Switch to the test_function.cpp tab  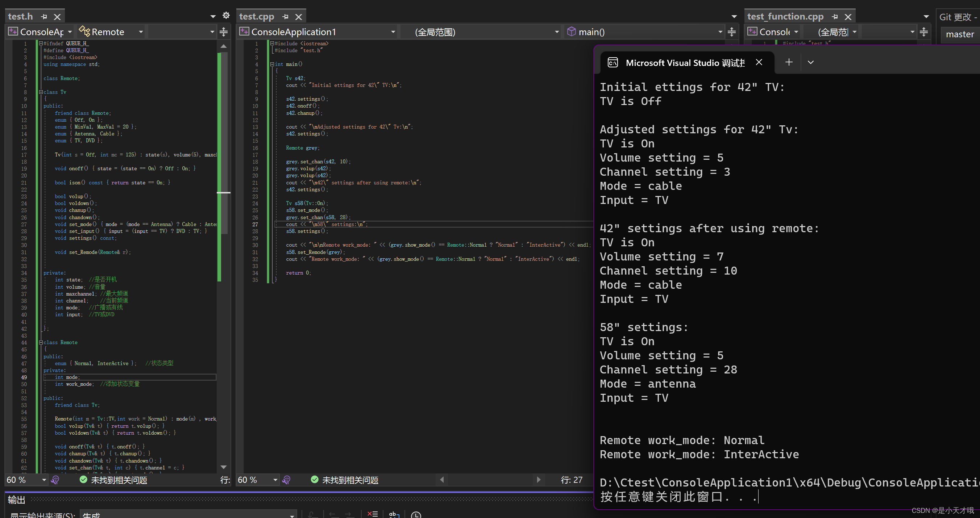click(785, 17)
